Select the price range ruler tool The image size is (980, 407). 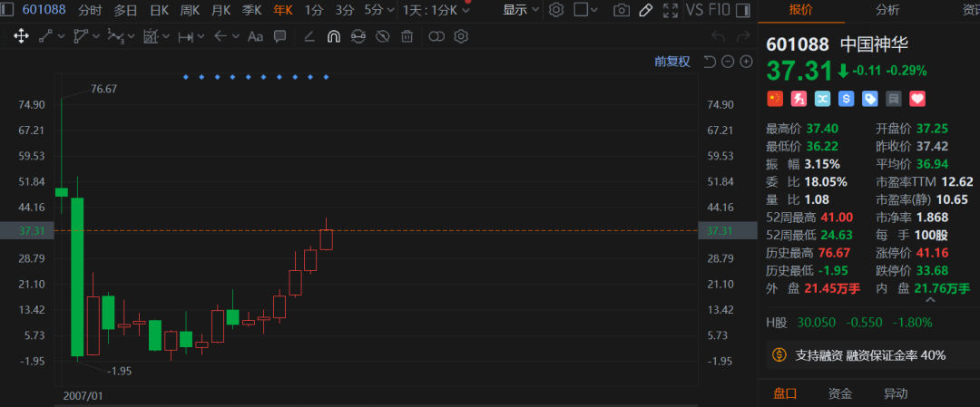coord(185,37)
